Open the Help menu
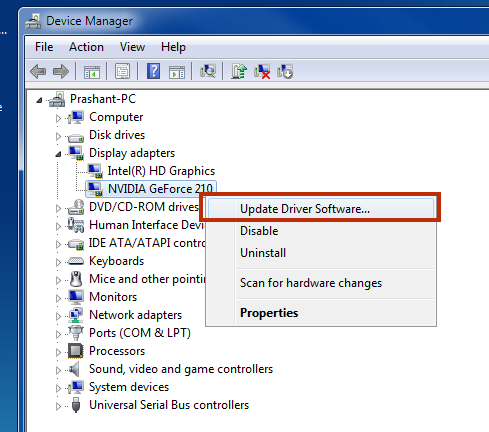489x432 pixels. [x=173, y=47]
